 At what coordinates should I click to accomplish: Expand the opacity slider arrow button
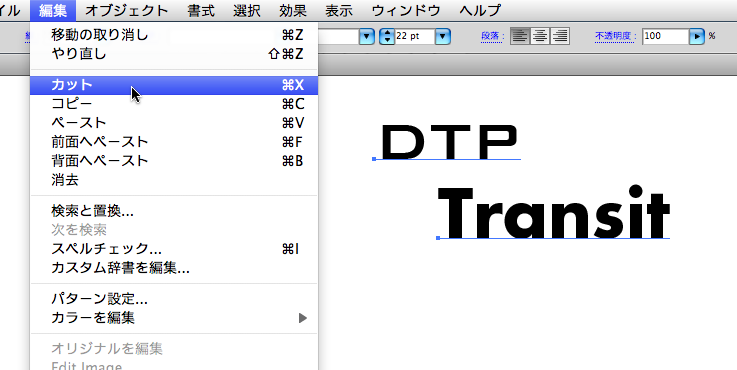[697, 36]
